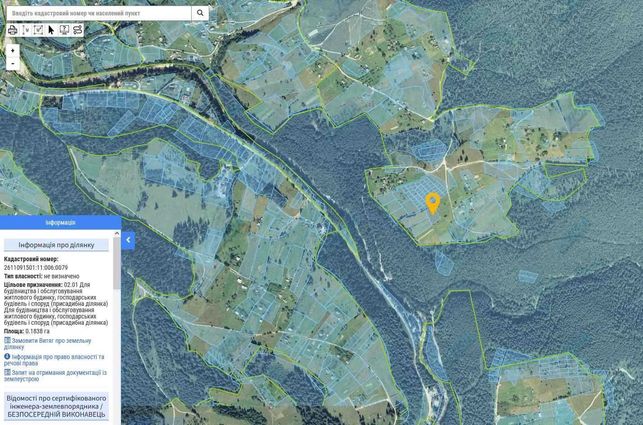Select the arrow pointer tool

(x=51, y=30)
